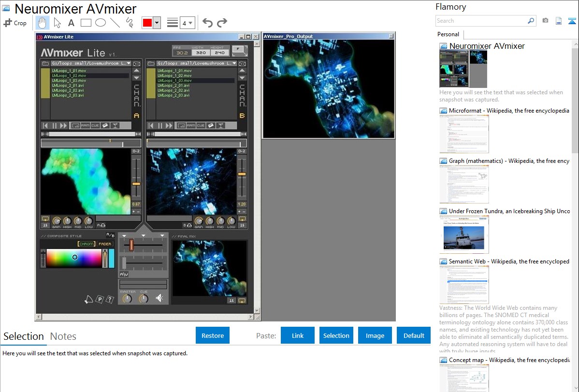
Task: Open the red color dropdown arrow
Action: tap(157, 23)
